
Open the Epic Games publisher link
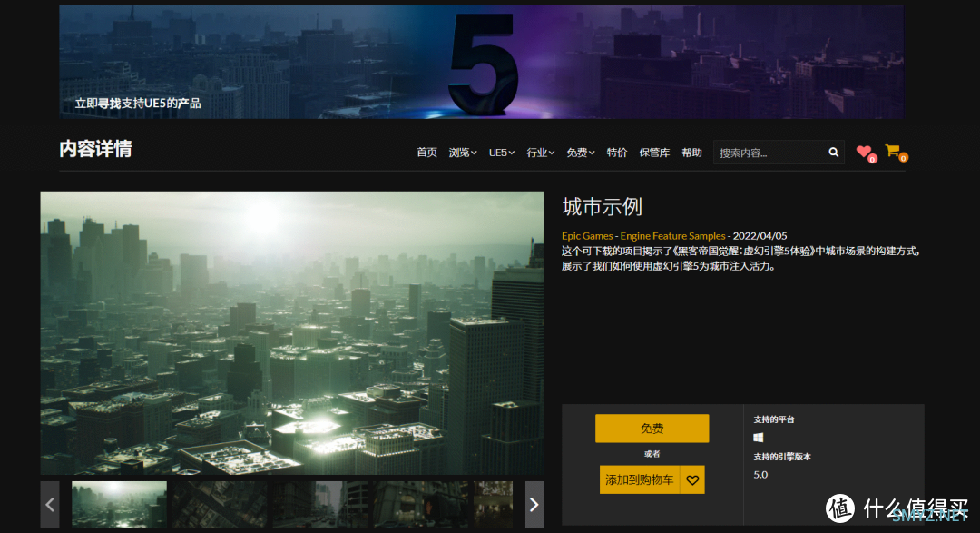pos(587,236)
